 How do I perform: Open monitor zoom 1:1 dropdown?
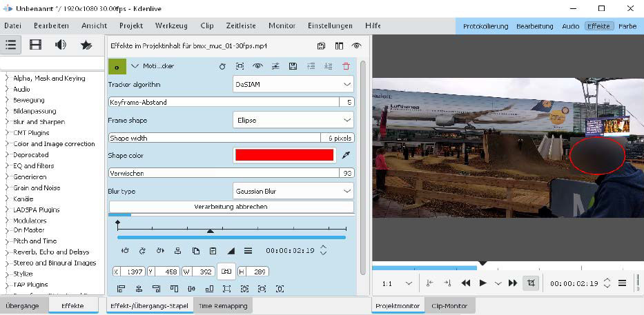[397, 283]
